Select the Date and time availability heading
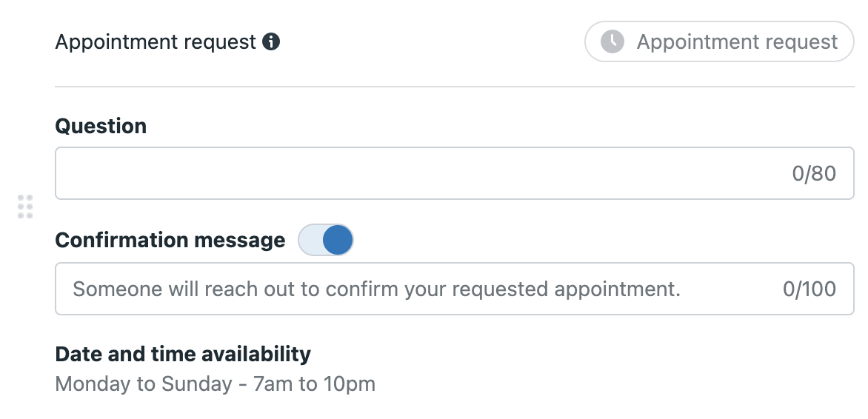This screenshot has height=419, width=868. 183,355
